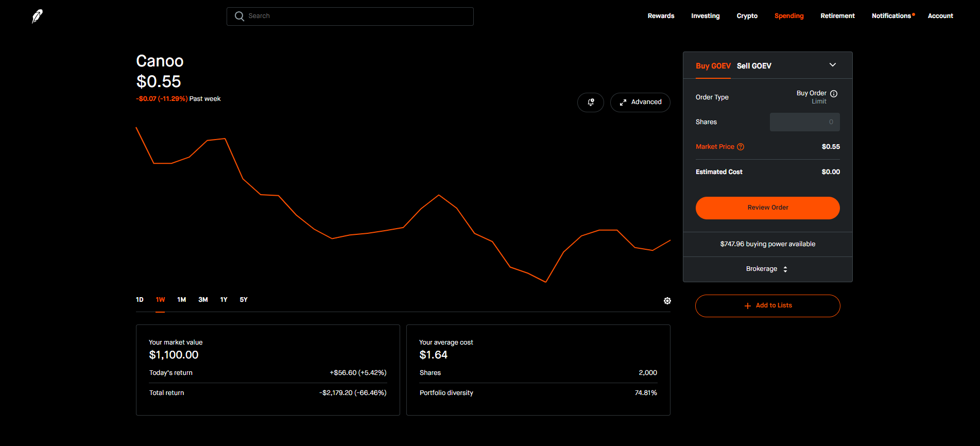This screenshot has height=446, width=980.
Task: Select the 1M chart range
Action: (181, 300)
